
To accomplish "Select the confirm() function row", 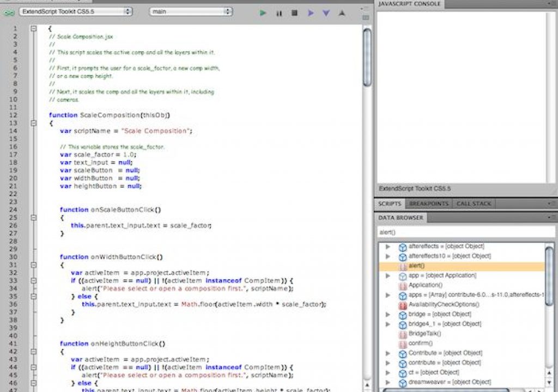I will point(462,344).
